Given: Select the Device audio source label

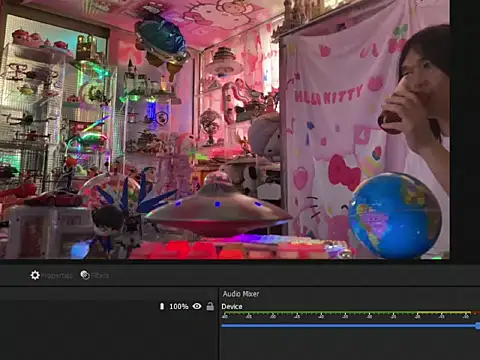Looking at the screenshot, I should (x=232, y=307).
